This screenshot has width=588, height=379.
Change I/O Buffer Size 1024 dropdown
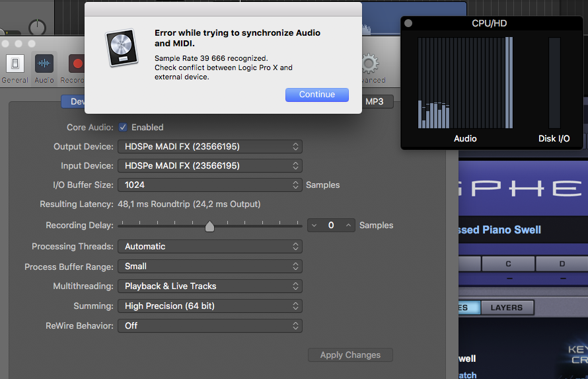[x=210, y=185]
